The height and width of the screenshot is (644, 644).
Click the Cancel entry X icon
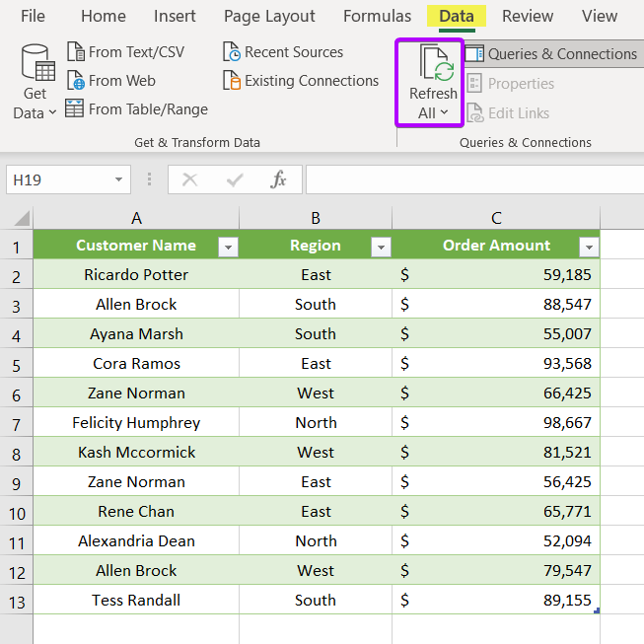189,179
